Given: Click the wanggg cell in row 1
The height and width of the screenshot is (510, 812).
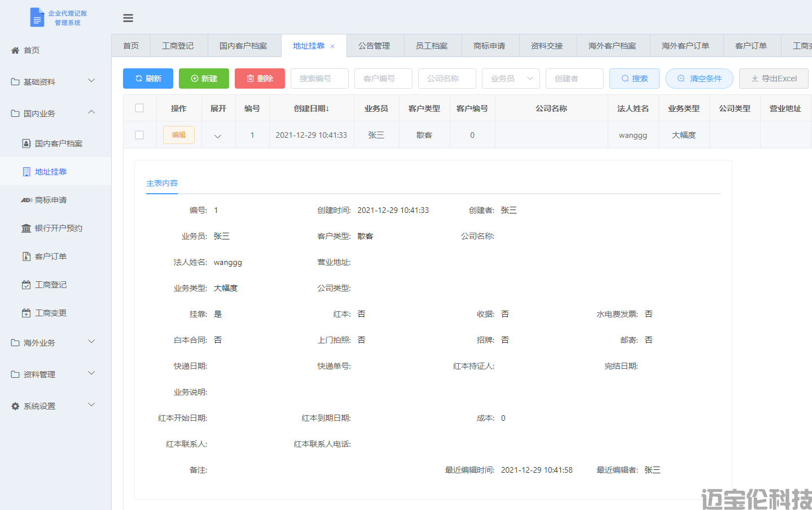Looking at the screenshot, I should pos(633,135).
